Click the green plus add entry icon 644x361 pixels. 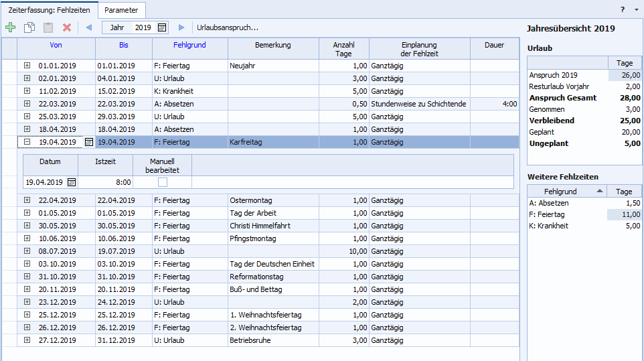[10, 27]
